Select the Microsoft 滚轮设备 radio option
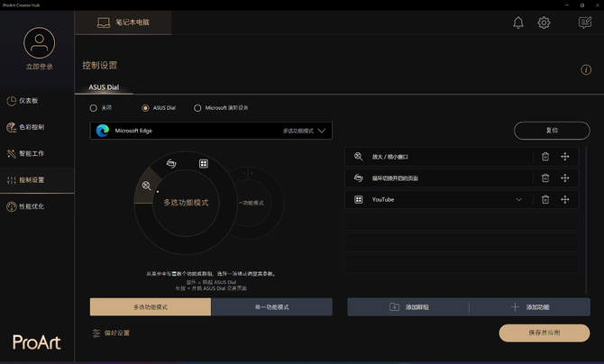604x364 pixels. (197, 108)
